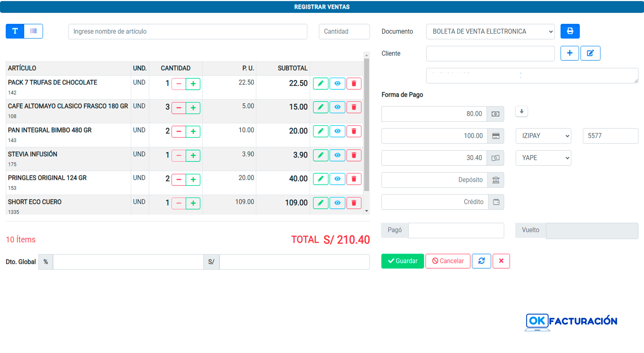Viewport: 644px width, 353px height.
Task: Increase quantity of PRINGLES ORIGINAL 124 GR
Action: pos(193,179)
